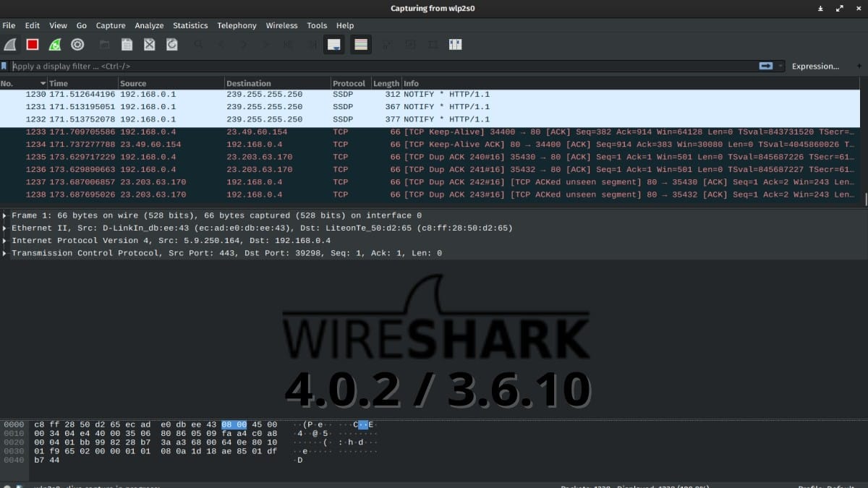
Task: Select the highlighted 08 00 hex bytes
Action: tap(233, 424)
